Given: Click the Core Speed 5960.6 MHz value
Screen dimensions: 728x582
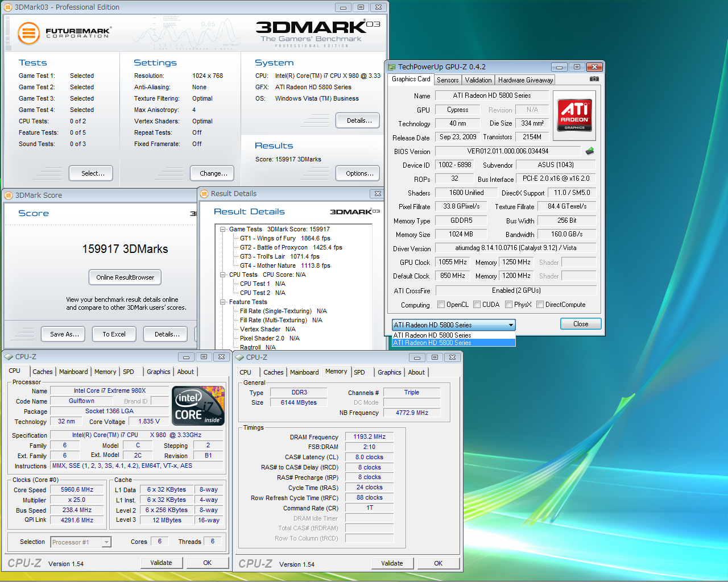Looking at the screenshot, I should [x=77, y=489].
